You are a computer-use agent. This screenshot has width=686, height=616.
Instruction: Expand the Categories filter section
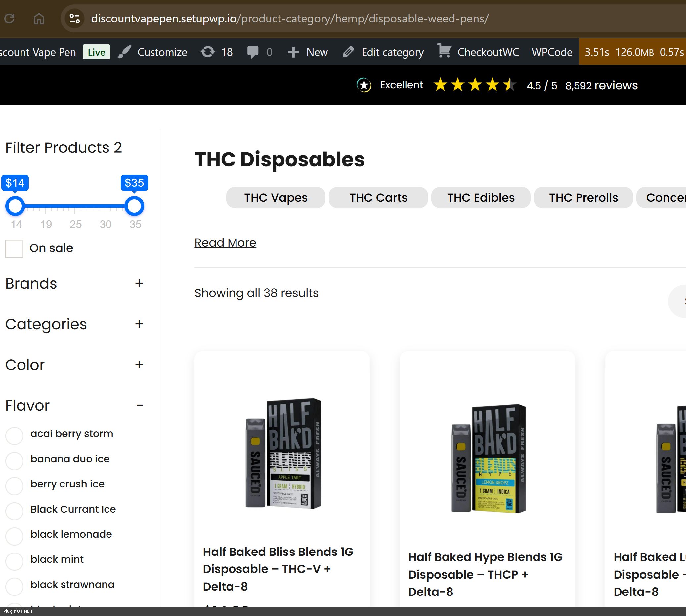[139, 324]
